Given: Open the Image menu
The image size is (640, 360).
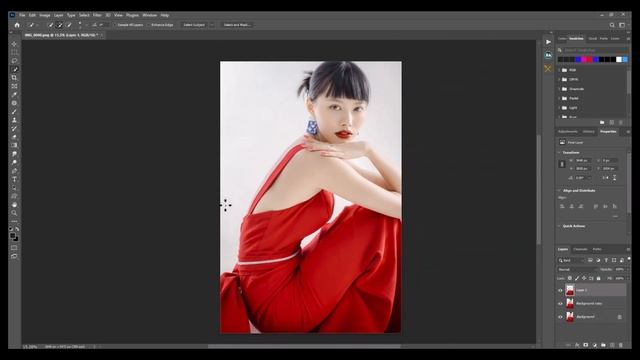Looking at the screenshot, I should (45, 15).
